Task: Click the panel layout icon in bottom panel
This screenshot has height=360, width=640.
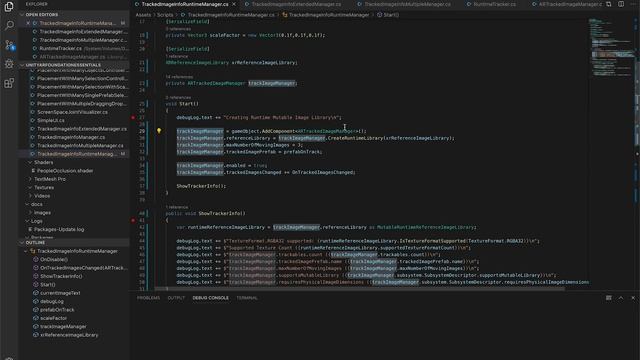Action: (x=609, y=298)
